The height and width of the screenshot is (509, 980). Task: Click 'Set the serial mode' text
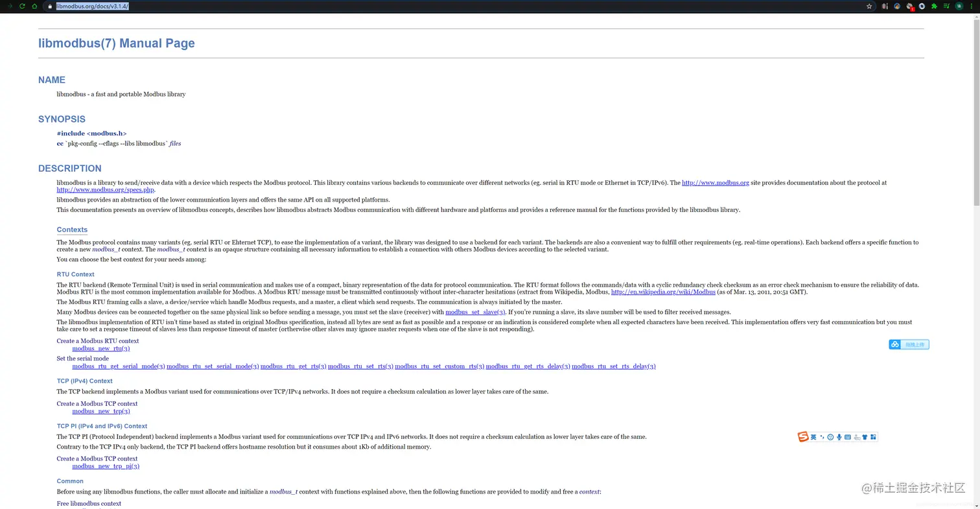coord(82,359)
